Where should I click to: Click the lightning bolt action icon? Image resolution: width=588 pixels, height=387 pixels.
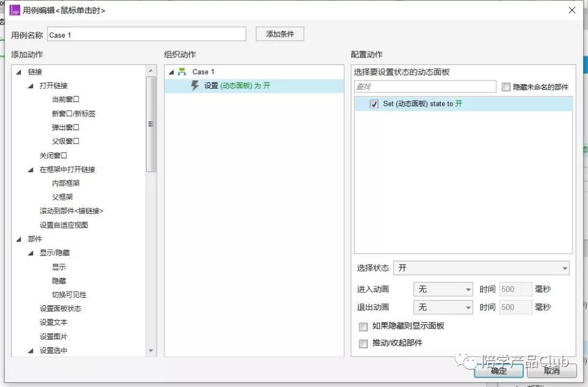click(x=195, y=85)
